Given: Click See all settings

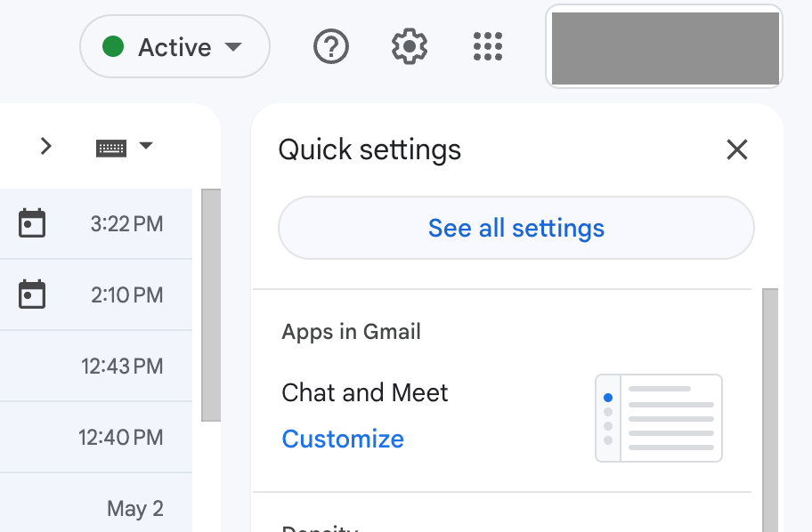Looking at the screenshot, I should click(x=516, y=228).
